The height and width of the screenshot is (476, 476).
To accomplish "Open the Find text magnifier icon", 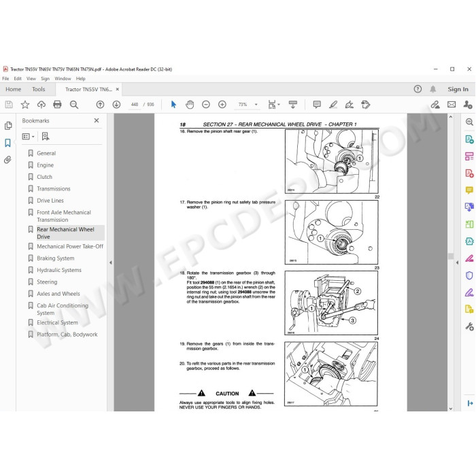I will click(x=73, y=105).
